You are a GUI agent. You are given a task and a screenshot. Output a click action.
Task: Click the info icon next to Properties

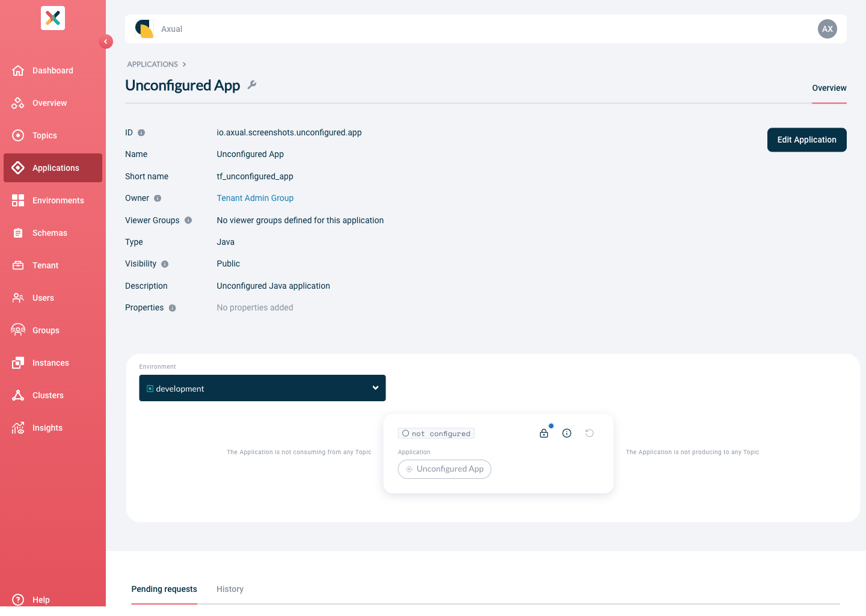pos(172,308)
